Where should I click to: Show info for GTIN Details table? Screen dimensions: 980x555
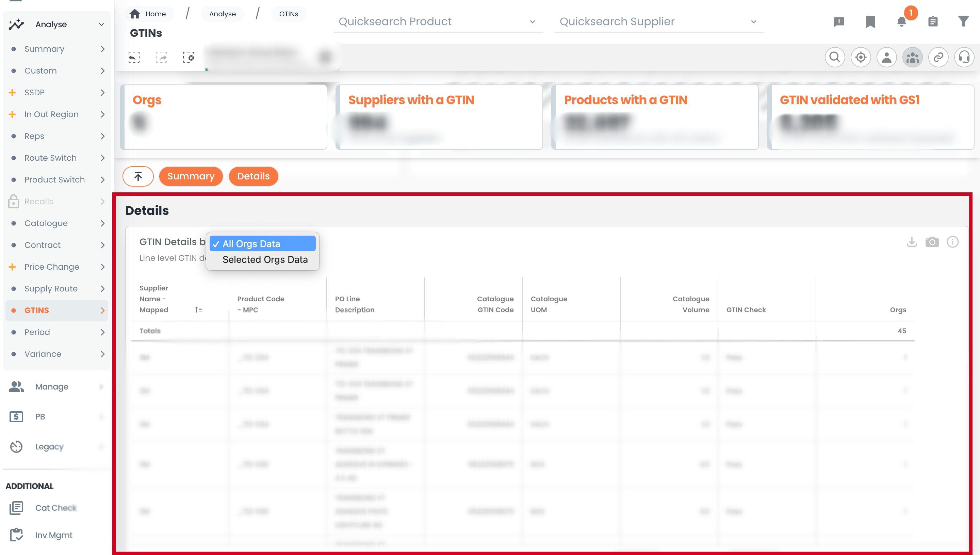coord(952,242)
